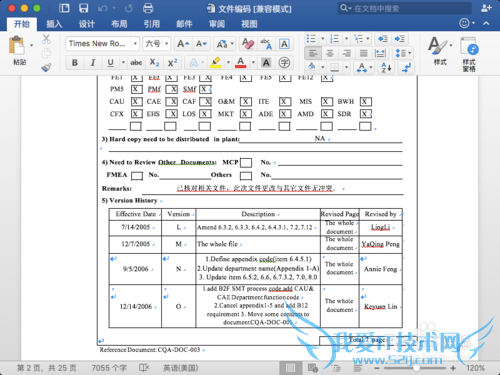
Task: Zoom out with minus button
Action: click(377, 368)
